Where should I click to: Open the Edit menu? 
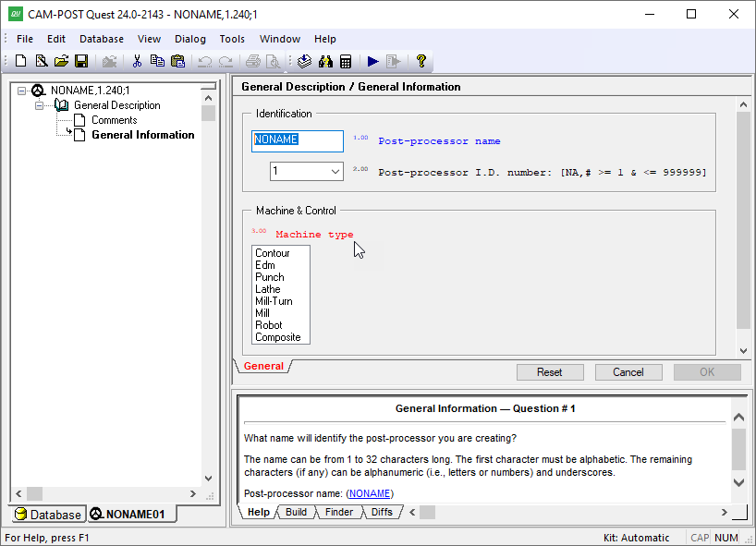pos(56,39)
